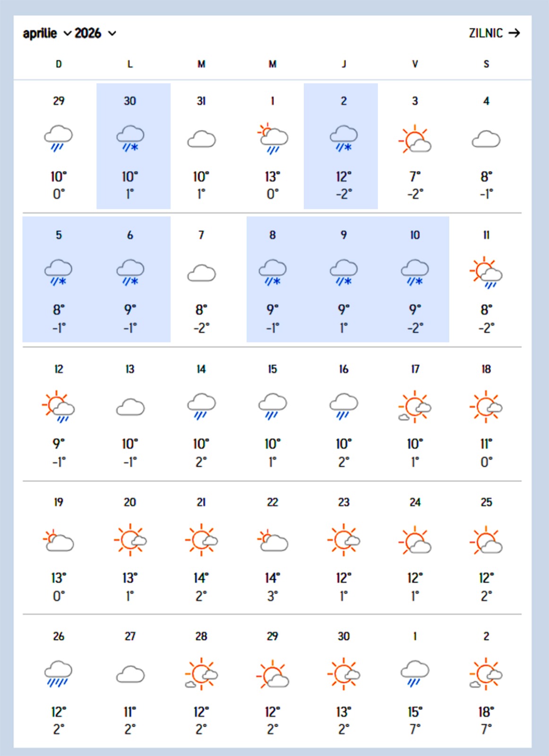Expand the 2026 year dropdown

(95, 34)
